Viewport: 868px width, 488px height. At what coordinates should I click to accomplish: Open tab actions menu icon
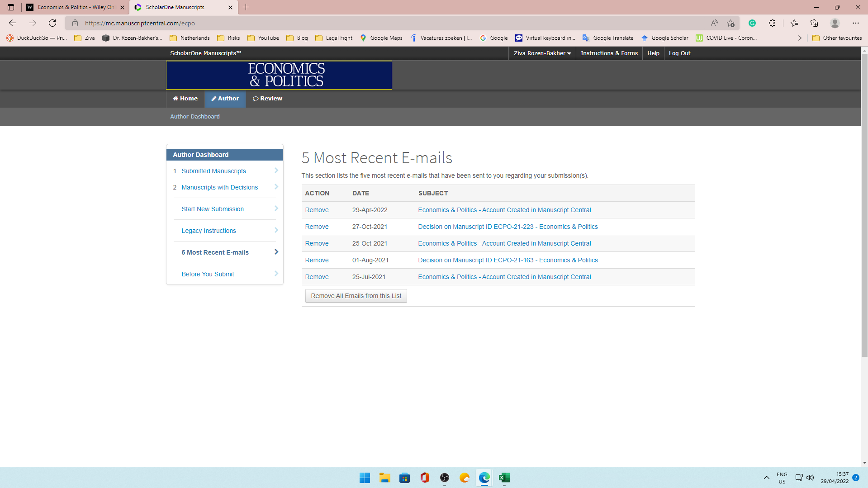point(11,7)
